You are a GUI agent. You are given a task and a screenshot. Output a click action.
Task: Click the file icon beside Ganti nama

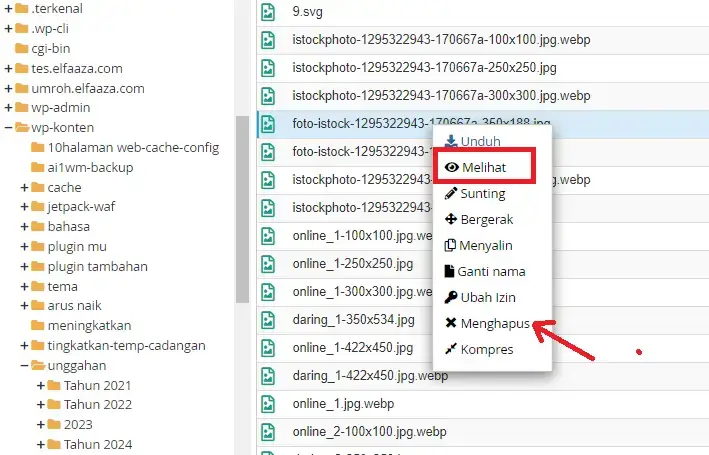pyautogui.click(x=449, y=271)
